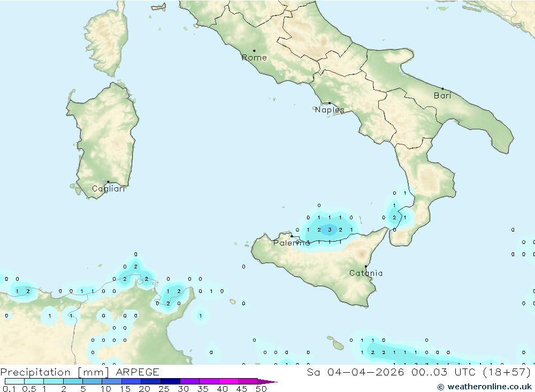The height and width of the screenshot is (392, 535).
Task: Click the 2 to 5 legend color swatch
Action: (x=73, y=381)
